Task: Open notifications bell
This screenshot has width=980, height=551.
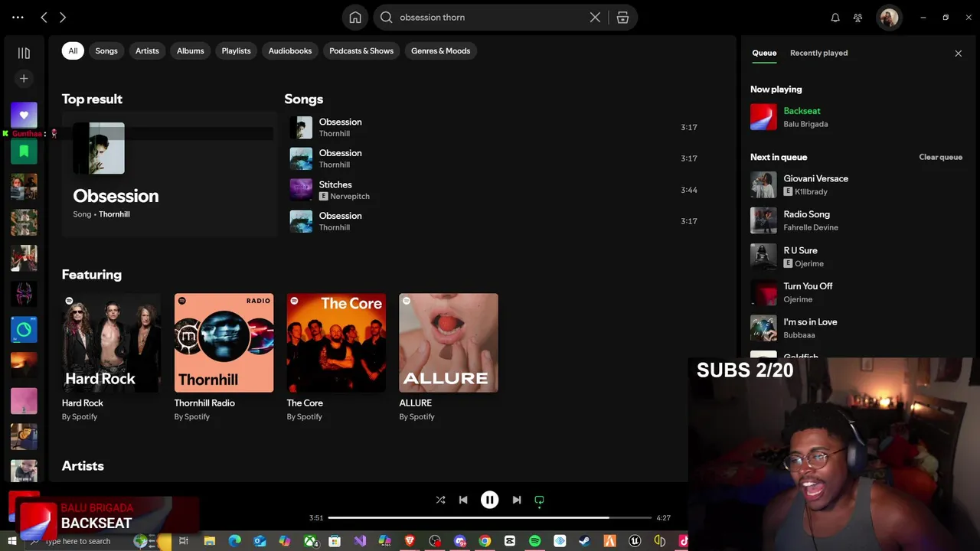Action: coord(835,17)
